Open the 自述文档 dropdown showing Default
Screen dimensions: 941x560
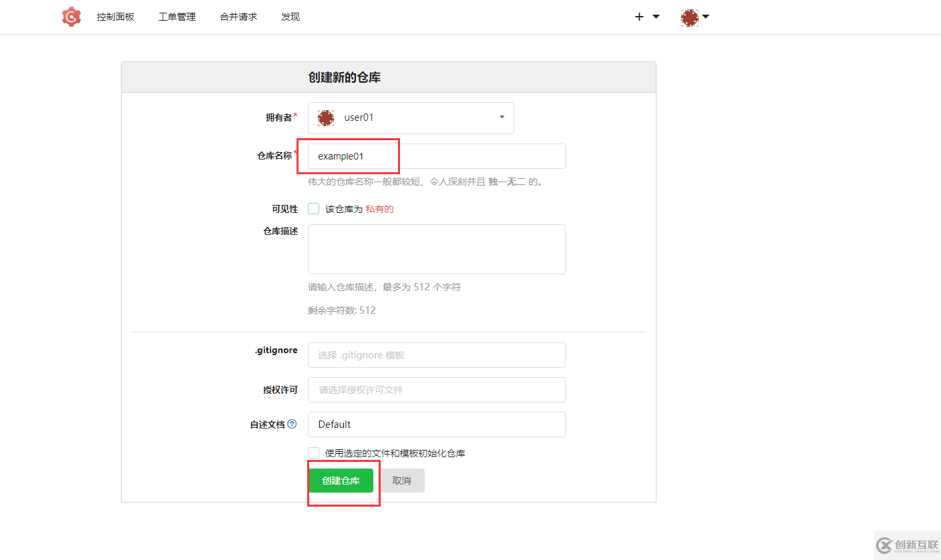[437, 425]
